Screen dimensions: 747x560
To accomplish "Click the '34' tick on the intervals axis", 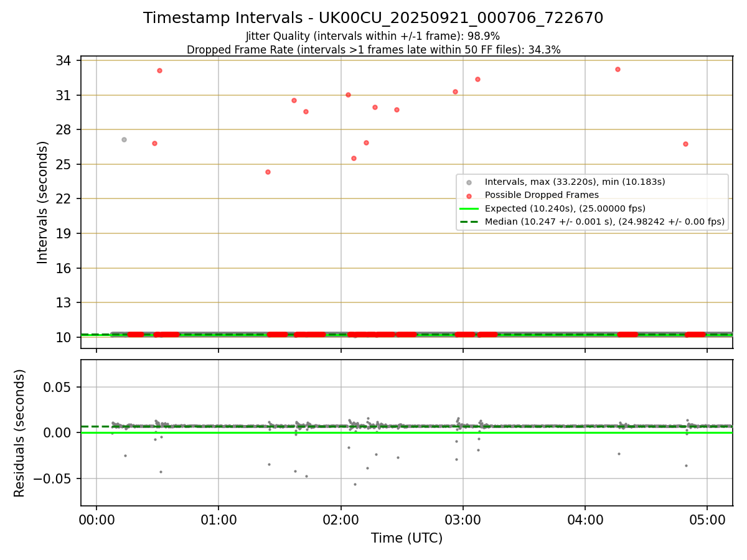I will point(64,61).
